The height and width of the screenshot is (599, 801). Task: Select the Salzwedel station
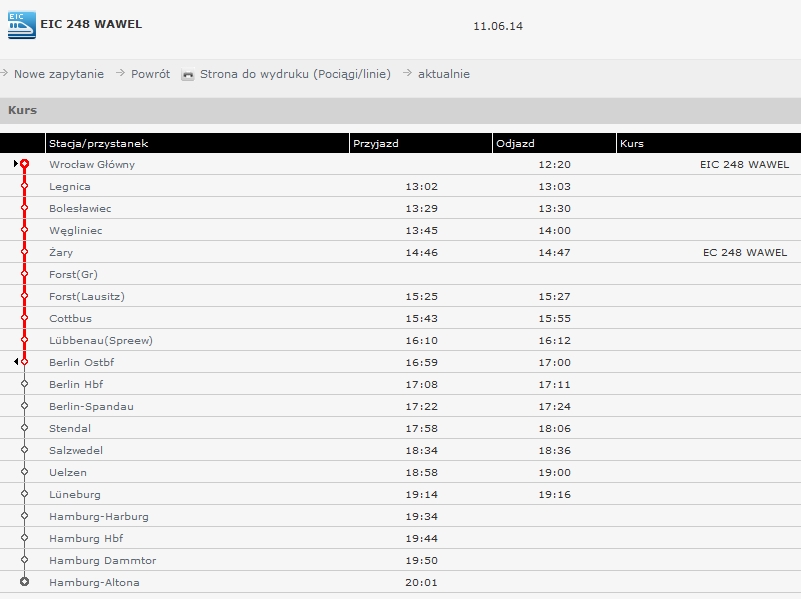point(76,450)
